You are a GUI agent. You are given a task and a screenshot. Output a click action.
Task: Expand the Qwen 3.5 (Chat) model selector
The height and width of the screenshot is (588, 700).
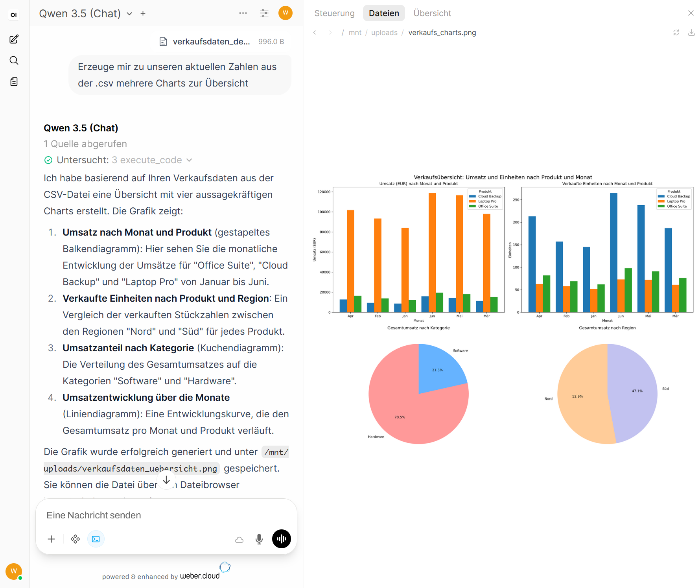pyautogui.click(x=86, y=13)
